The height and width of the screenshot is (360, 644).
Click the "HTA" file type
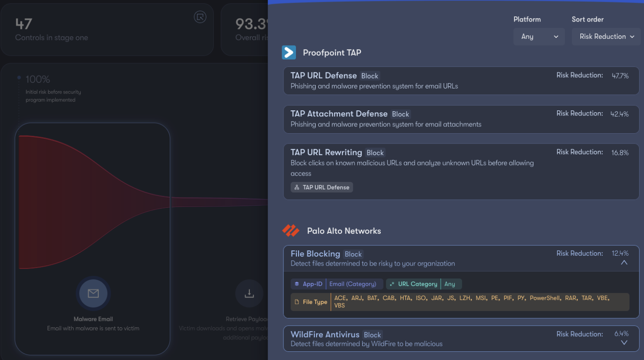pos(405,298)
